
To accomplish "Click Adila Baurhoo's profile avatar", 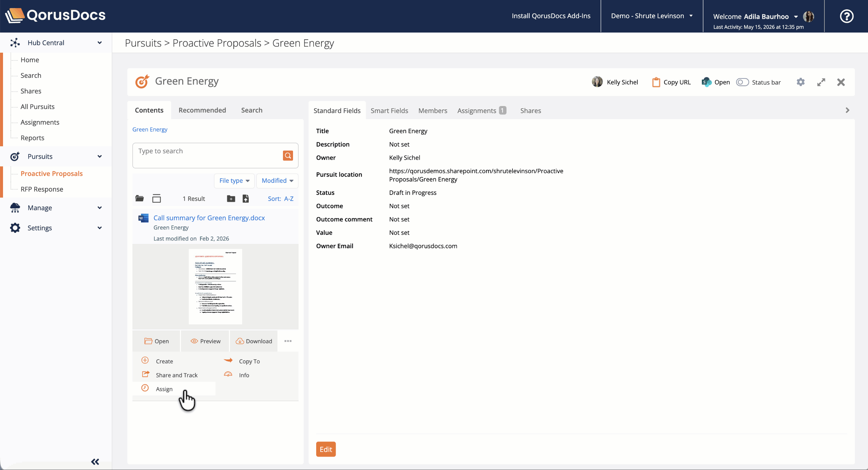I will [809, 16].
